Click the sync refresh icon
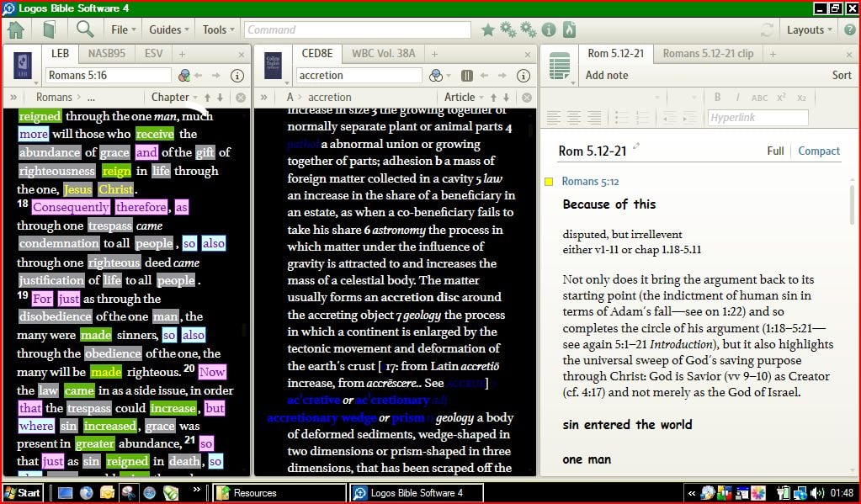861x504 pixels. click(x=767, y=29)
